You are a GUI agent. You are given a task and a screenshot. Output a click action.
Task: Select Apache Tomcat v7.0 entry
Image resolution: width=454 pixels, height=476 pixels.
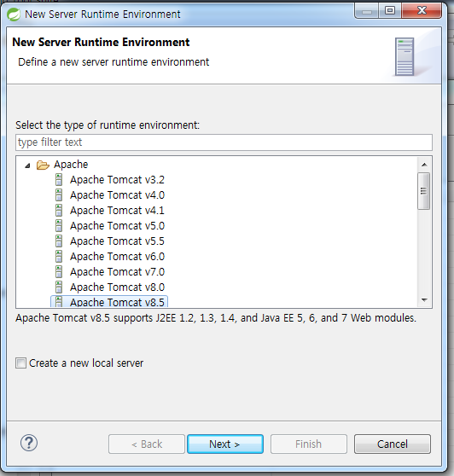click(x=117, y=272)
